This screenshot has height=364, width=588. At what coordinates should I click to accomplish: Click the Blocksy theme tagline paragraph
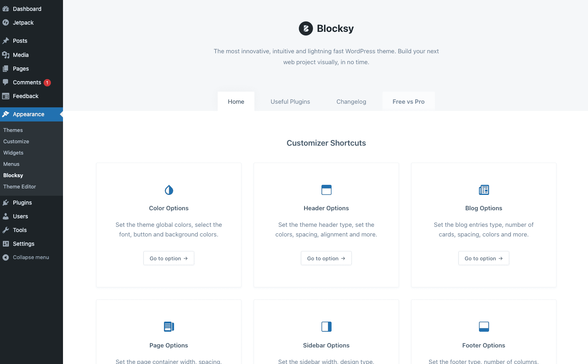326,56
